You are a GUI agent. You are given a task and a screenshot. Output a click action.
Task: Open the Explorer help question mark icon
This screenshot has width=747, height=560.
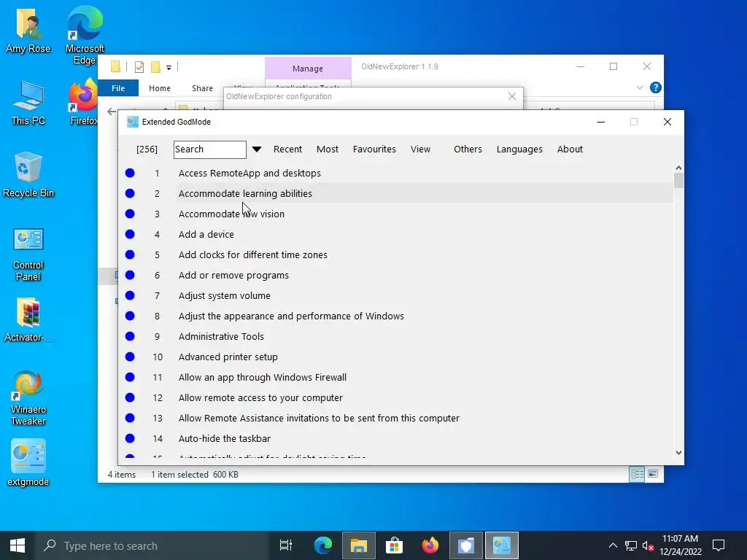656,87
